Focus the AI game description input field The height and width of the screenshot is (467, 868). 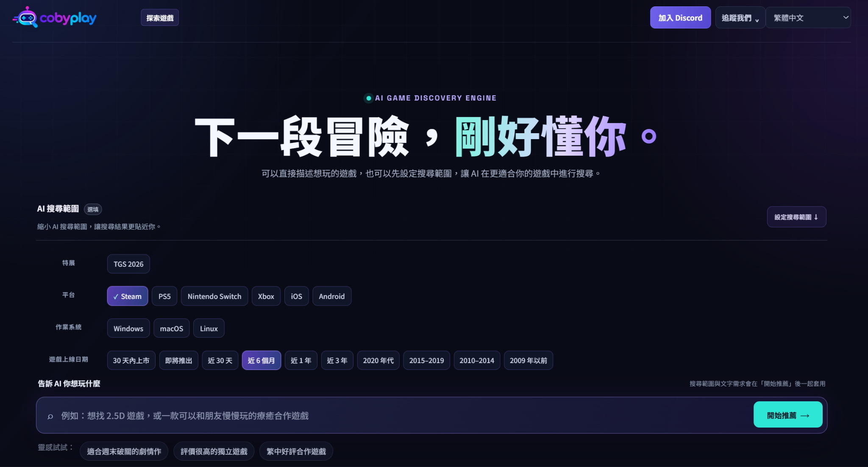pyautogui.click(x=403, y=415)
